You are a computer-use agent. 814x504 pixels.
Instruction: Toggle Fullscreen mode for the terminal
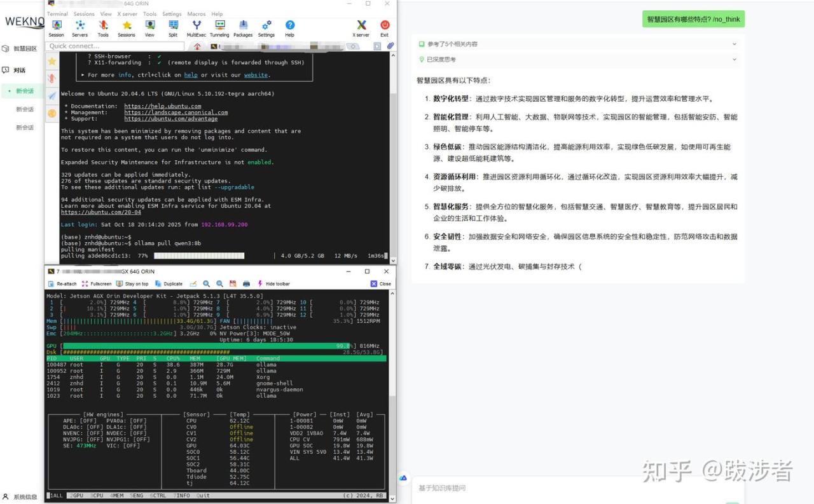pos(97,284)
